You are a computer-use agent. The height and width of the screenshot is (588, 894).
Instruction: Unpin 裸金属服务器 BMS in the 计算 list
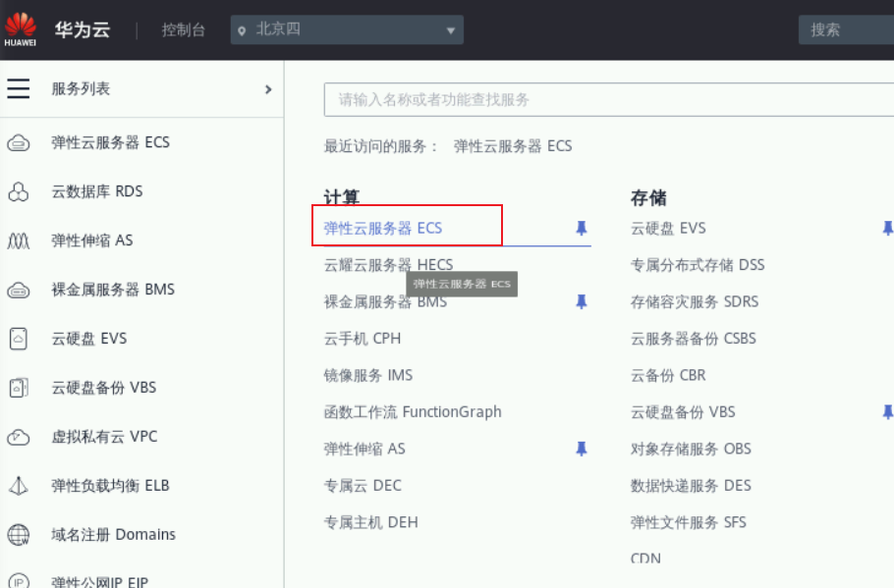tap(581, 302)
